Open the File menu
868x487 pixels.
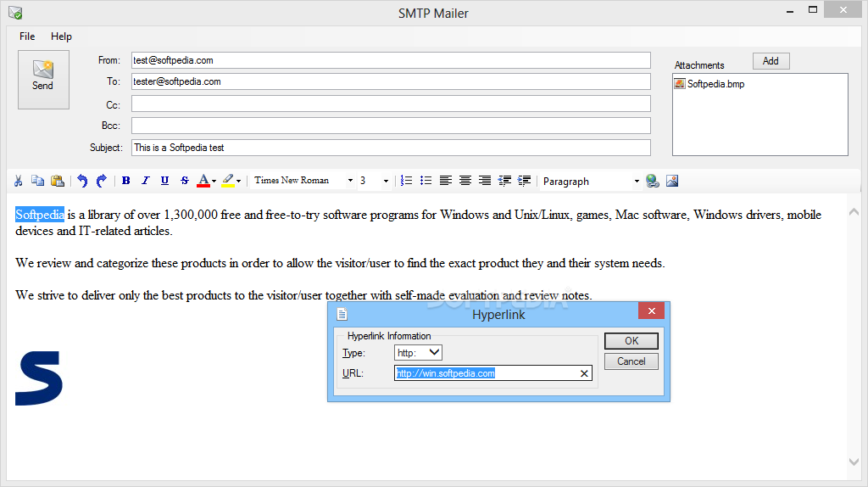[x=27, y=36]
